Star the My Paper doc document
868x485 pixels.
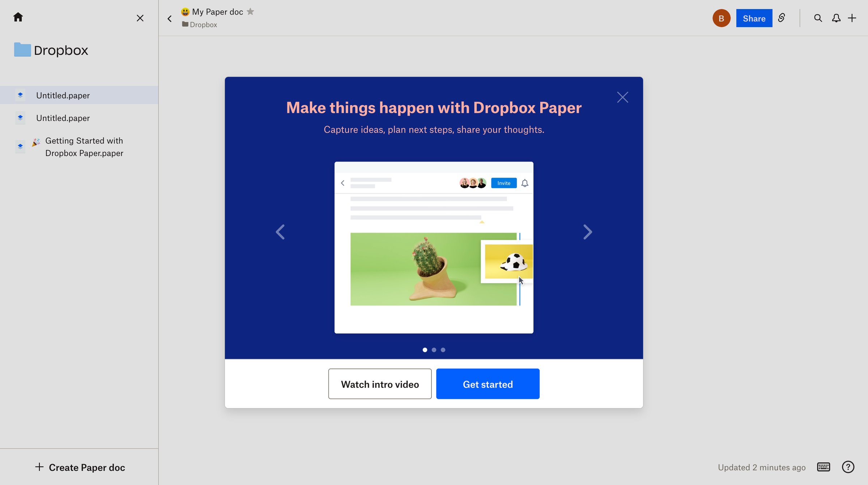coord(250,12)
